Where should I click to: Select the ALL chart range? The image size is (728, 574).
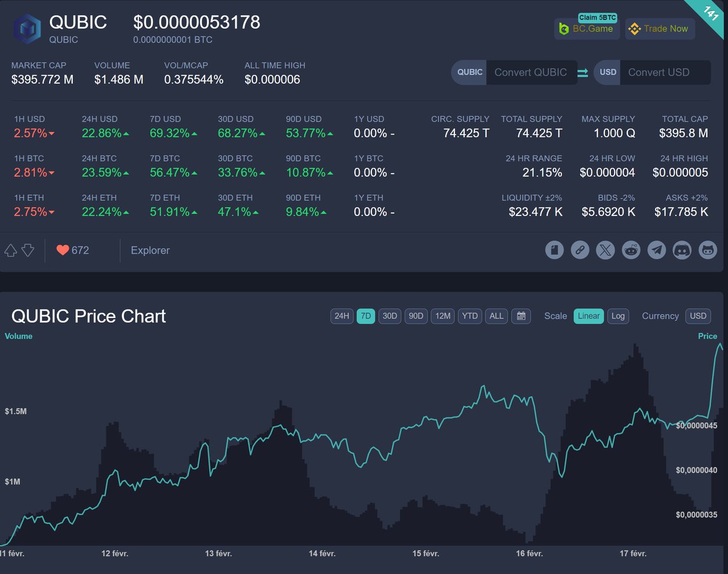pyautogui.click(x=496, y=316)
